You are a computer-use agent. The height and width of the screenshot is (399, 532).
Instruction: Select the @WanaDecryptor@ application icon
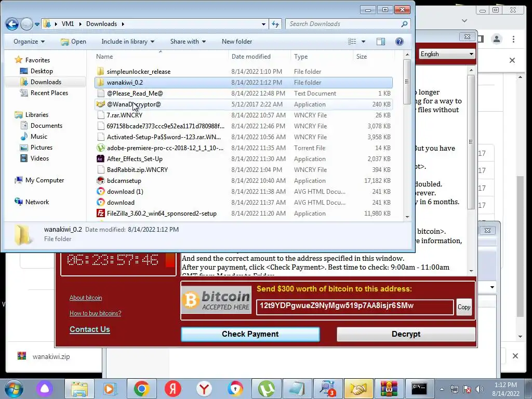coord(100,104)
